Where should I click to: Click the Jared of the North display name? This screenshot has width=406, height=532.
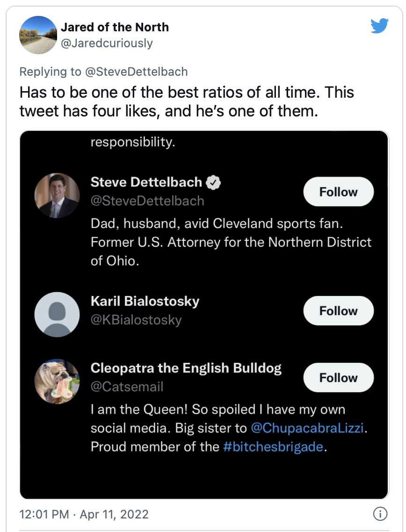tap(115, 27)
